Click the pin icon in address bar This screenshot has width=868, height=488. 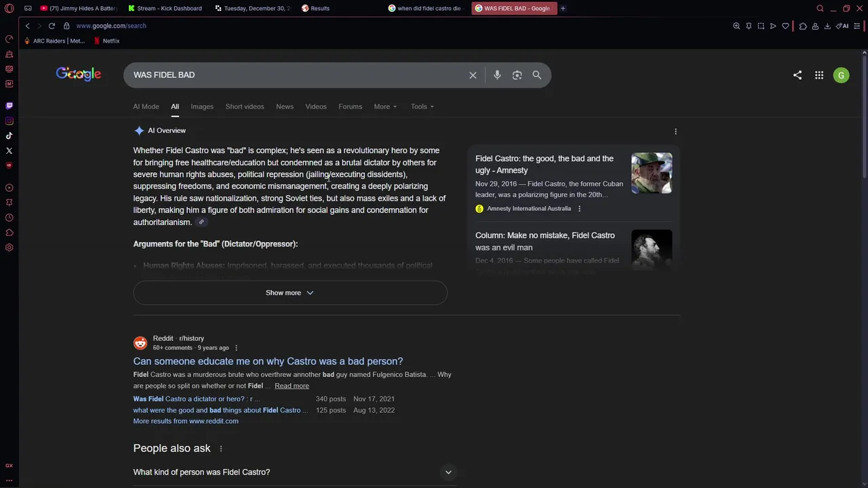click(749, 26)
